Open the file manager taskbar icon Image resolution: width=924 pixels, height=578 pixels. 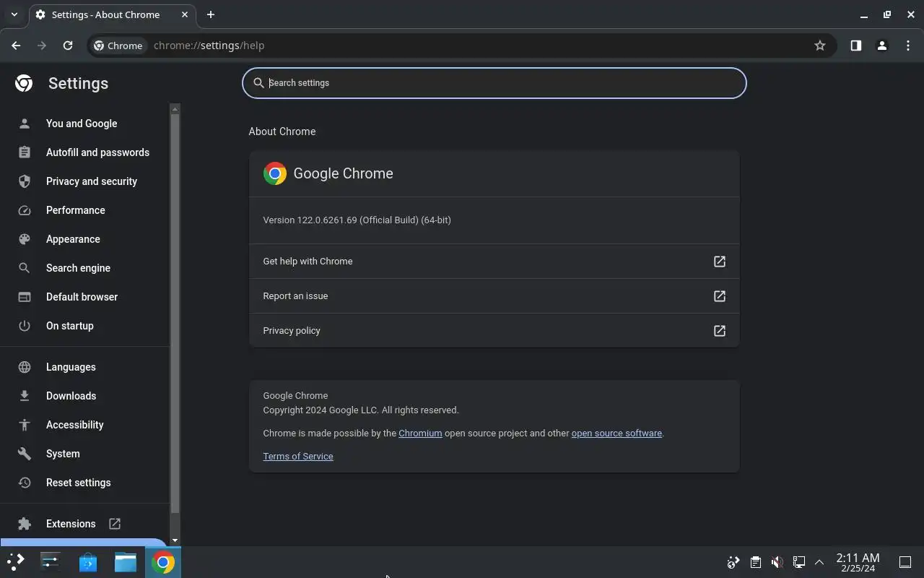126,561
